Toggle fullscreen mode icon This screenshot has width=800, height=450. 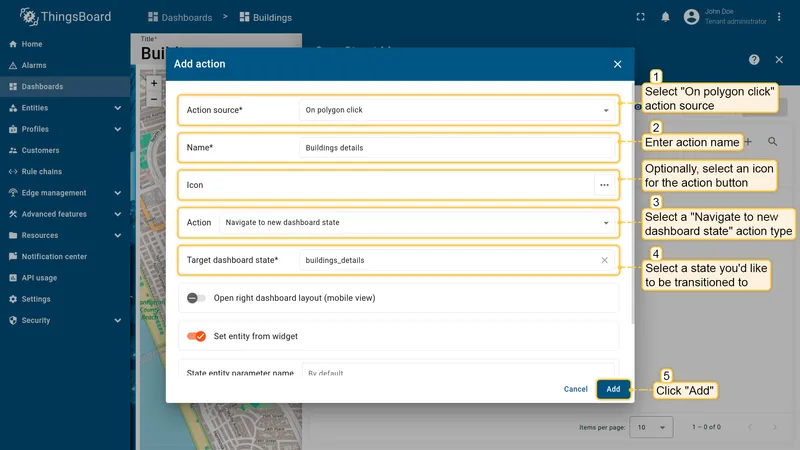coord(640,17)
